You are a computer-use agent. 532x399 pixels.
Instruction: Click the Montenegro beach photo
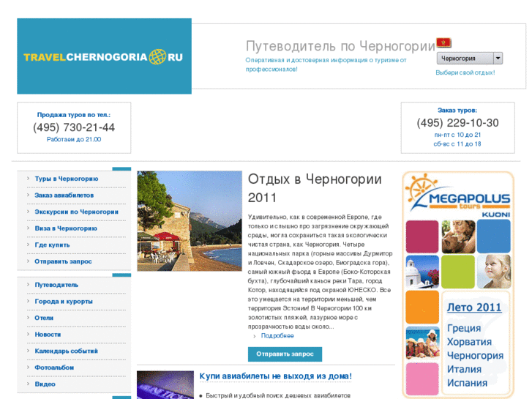pyautogui.click(x=190, y=221)
